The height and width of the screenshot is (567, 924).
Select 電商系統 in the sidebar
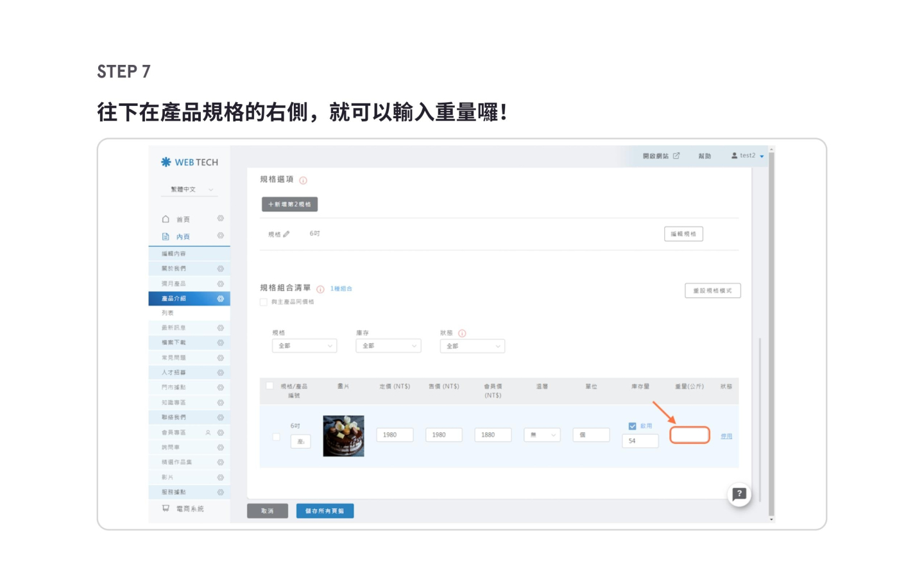click(x=190, y=509)
